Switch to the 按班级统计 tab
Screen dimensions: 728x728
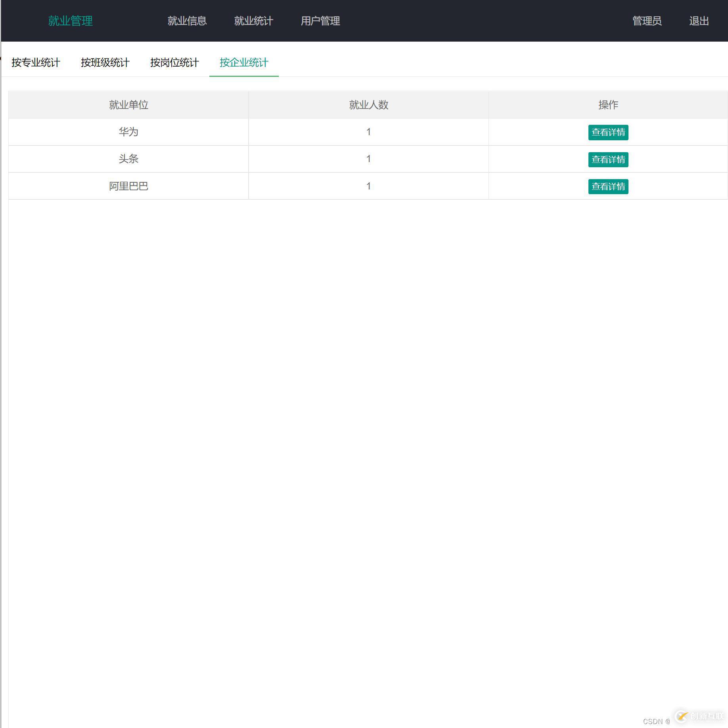pos(105,63)
